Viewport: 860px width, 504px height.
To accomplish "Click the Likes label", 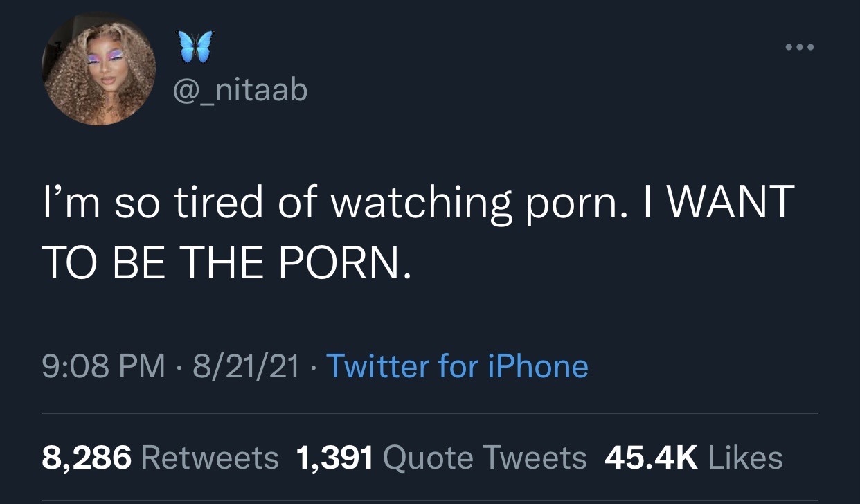I will [744, 458].
